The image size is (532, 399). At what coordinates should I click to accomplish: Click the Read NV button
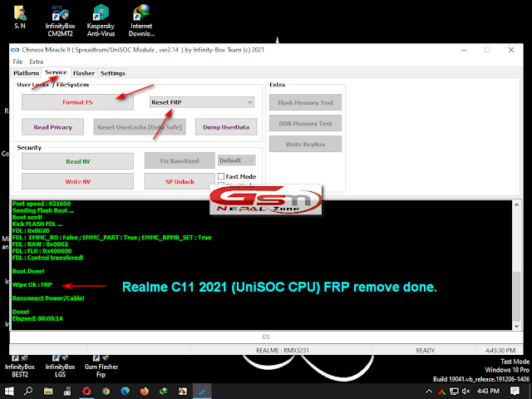[77, 161]
